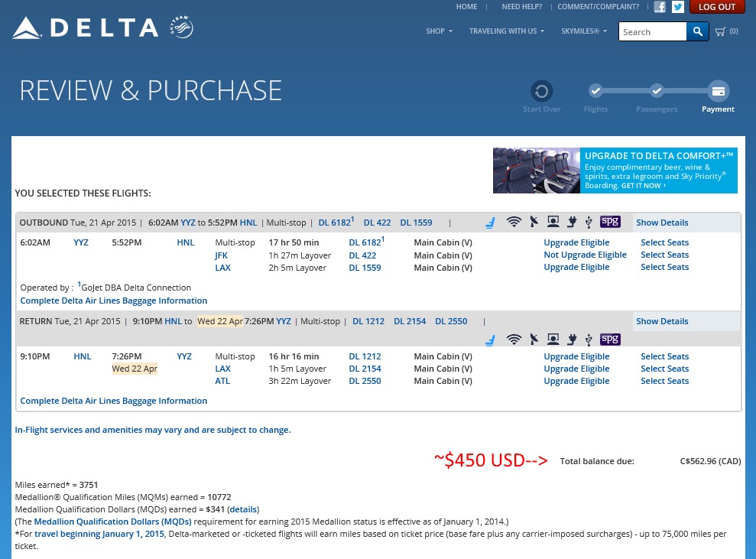The width and height of the screenshot is (756, 559).
Task: Click the return flight USB amenity icon
Action: pyautogui.click(x=588, y=339)
